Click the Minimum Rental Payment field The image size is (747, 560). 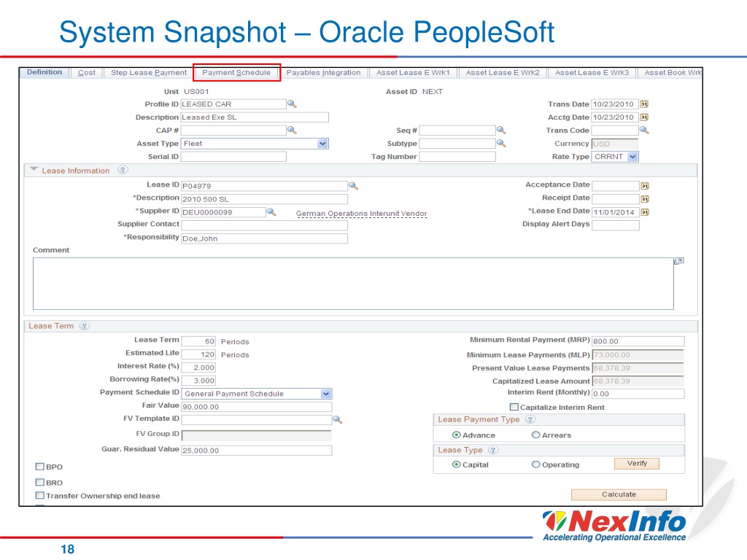click(x=638, y=341)
